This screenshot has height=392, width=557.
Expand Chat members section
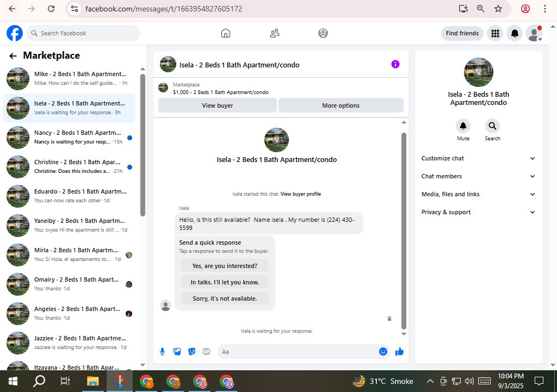click(478, 176)
